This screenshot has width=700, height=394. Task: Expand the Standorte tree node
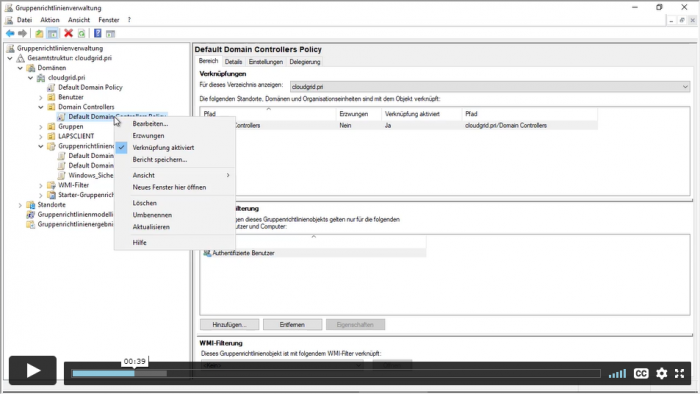[21, 205]
